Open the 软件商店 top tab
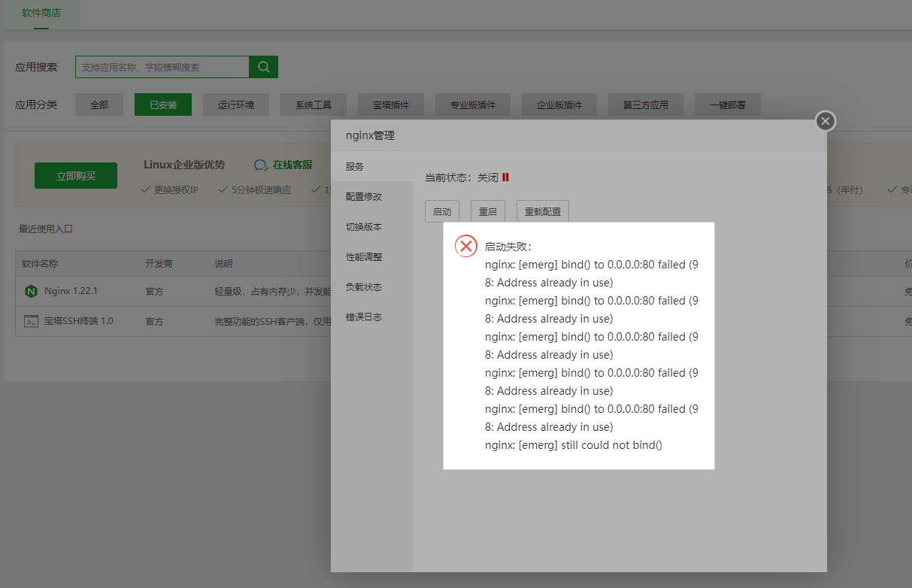Viewport: 912px width, 588px height. 41,14
